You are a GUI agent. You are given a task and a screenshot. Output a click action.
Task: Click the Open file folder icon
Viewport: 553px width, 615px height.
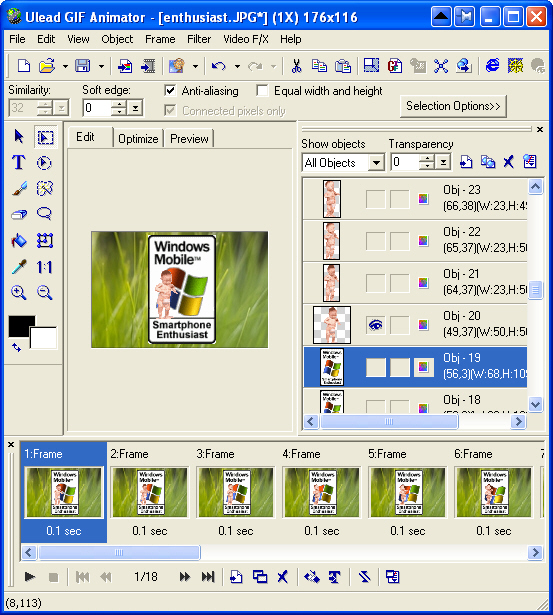click(47, 66)
